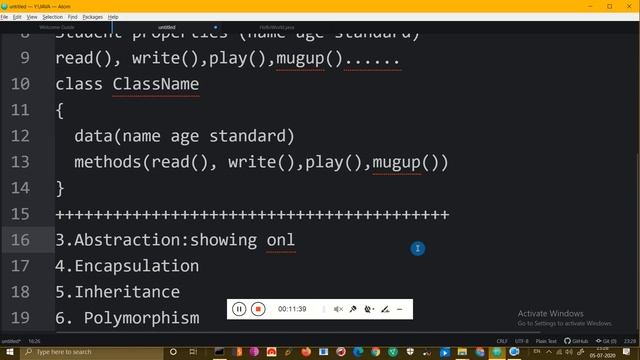This screenshot has width=640, height=360.
Task: Click line number 16 in the gutter
Action: tap(20, 240)
